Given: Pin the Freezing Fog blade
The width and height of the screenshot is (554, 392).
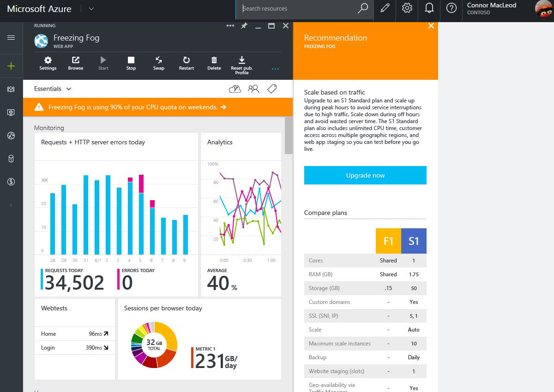Looking at the screenshot, I should coord(244,26).
